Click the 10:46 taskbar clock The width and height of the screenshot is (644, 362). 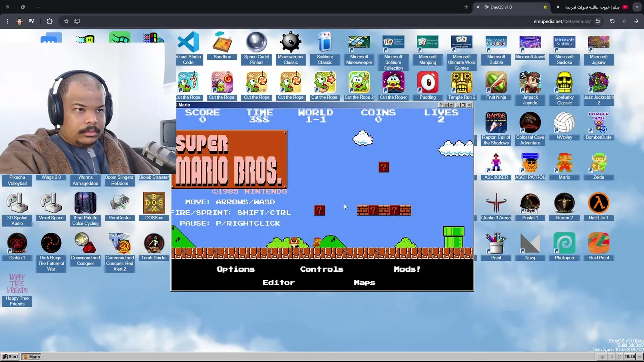coord(629,357)
